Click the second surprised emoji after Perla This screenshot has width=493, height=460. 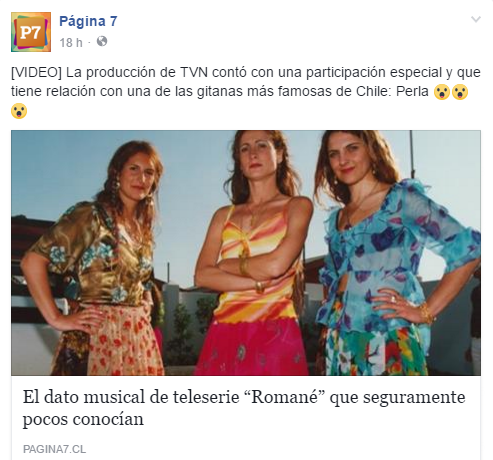(460, 92)
